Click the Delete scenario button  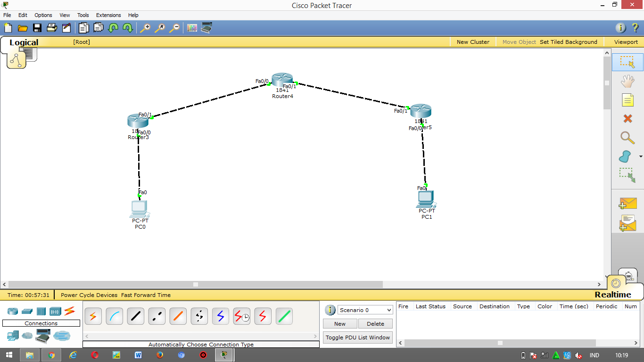point(375,324)
